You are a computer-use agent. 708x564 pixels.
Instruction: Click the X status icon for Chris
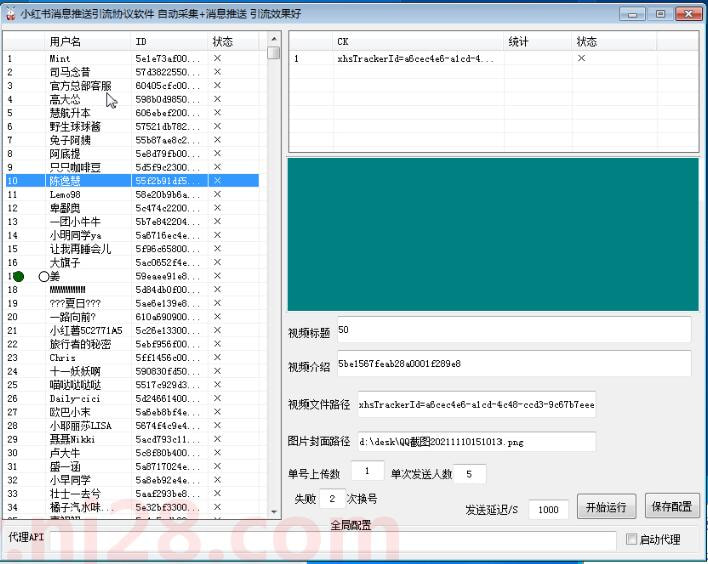pos(217,357)
